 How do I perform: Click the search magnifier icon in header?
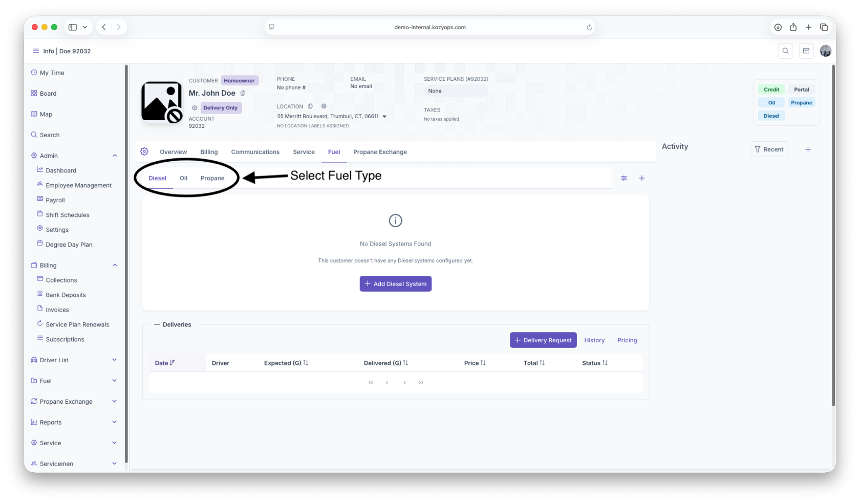[x=785, y=51]
